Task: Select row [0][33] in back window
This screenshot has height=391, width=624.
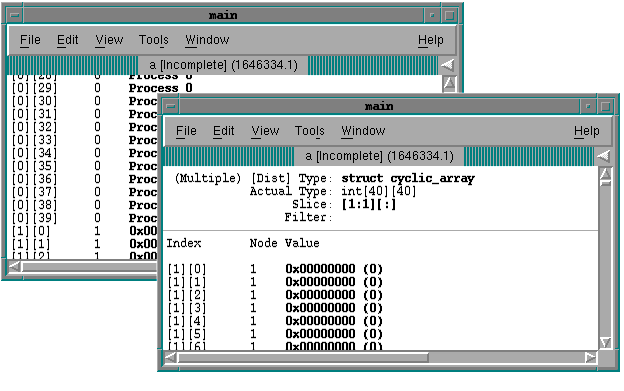Action: click(84, 140)
